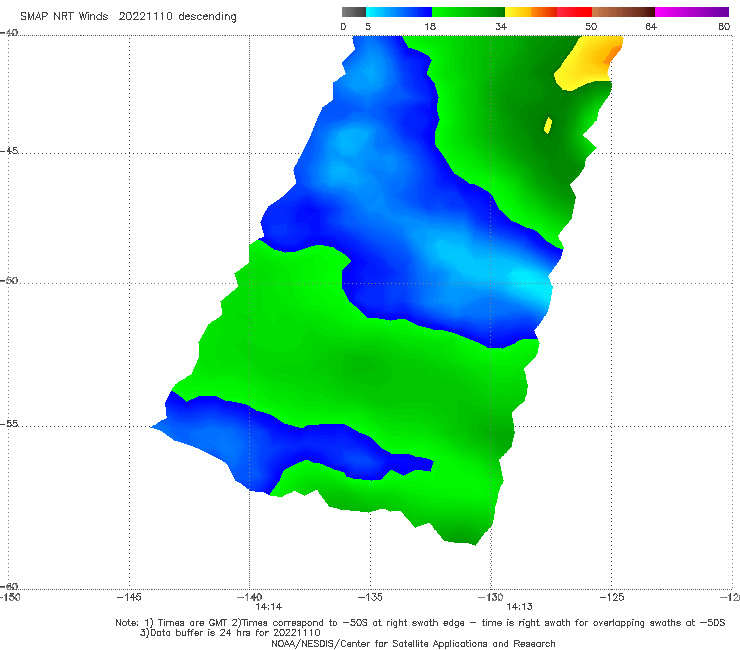Click the color bar label '5'
740x650 pixels.
click(368, 26)
